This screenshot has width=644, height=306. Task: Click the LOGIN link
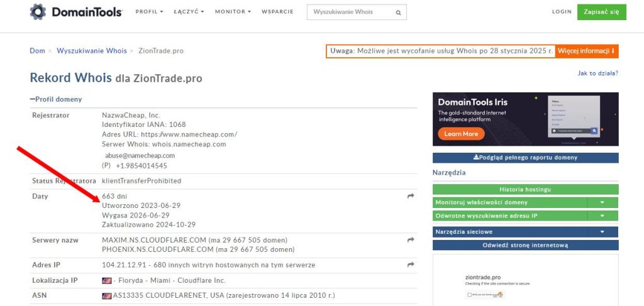(x=562, y=12)
